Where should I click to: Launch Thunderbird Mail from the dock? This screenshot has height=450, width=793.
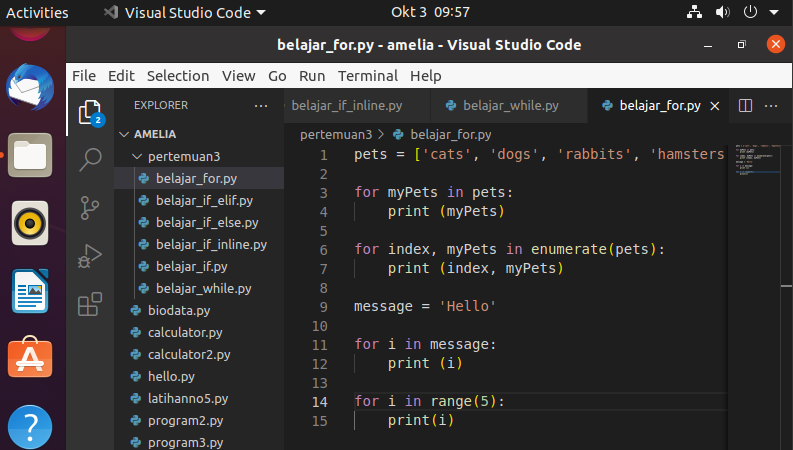click(x=30, y=89)
